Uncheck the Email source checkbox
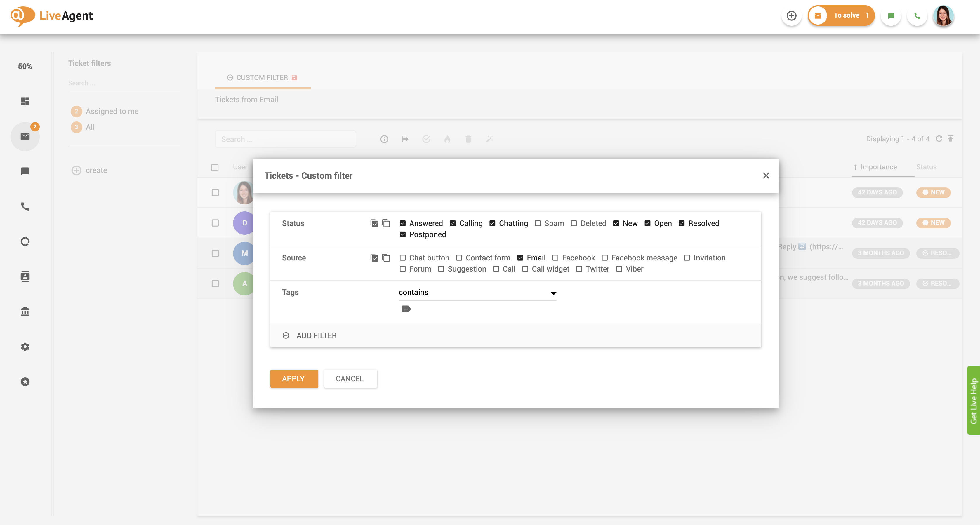Image resolution: width=980 pixels, height=525 pixels. click(520, 258)
